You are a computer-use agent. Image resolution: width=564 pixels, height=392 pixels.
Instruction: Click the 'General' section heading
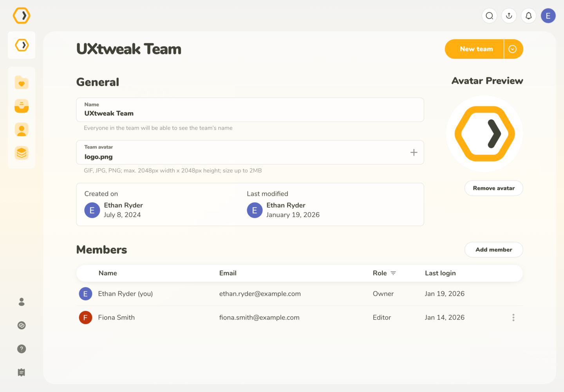pyautogui.click(x=98, y=82)
